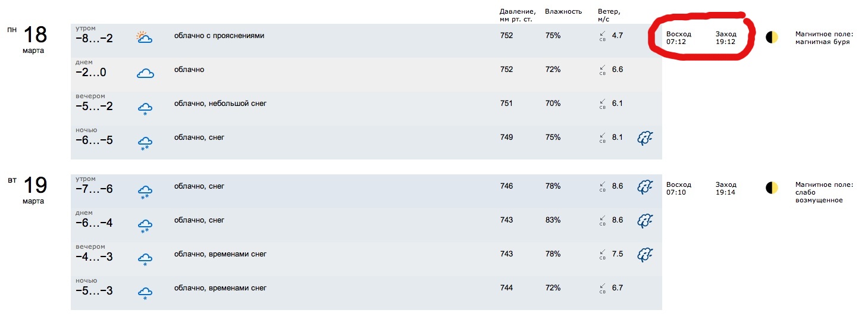Click the partly sunny icon for March 18 morning

(144, 37)
